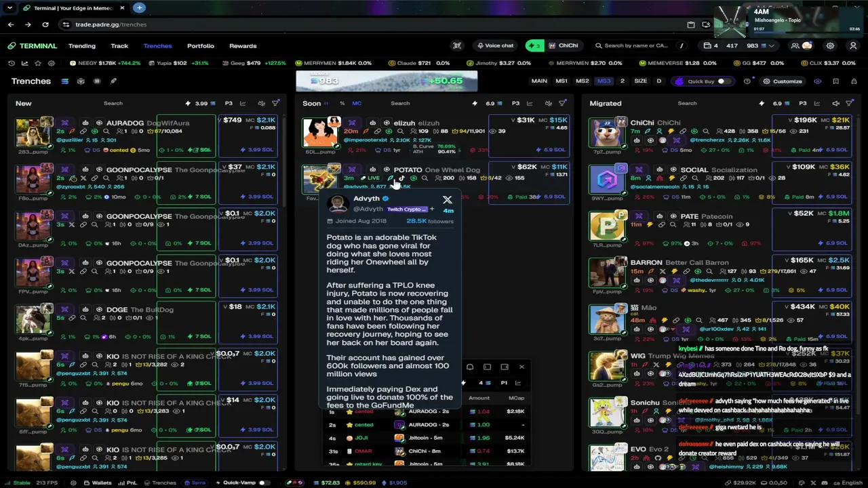Click the square icon beside Trenches heading
Screen dimensions: 868x488
[x=97, y=81]
